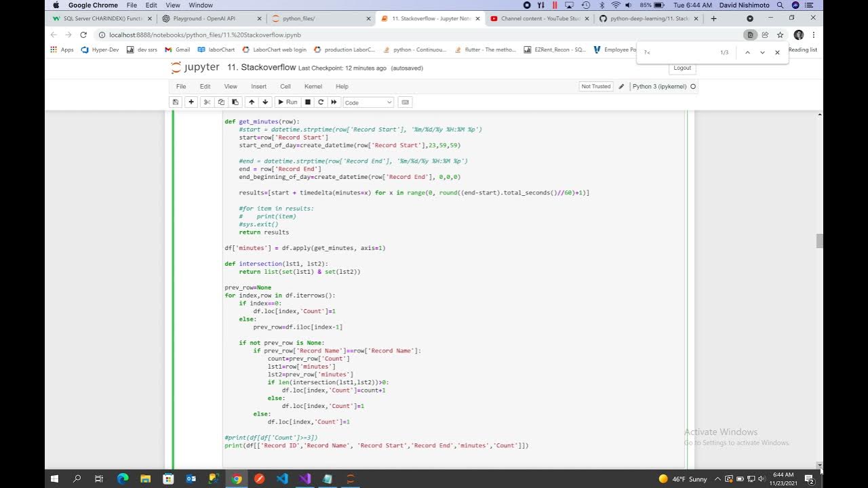The height and width of the screenshot is (488, 868).
Task: Switch to python-deep-learning GitHub tab
Action: pos(648,18)
